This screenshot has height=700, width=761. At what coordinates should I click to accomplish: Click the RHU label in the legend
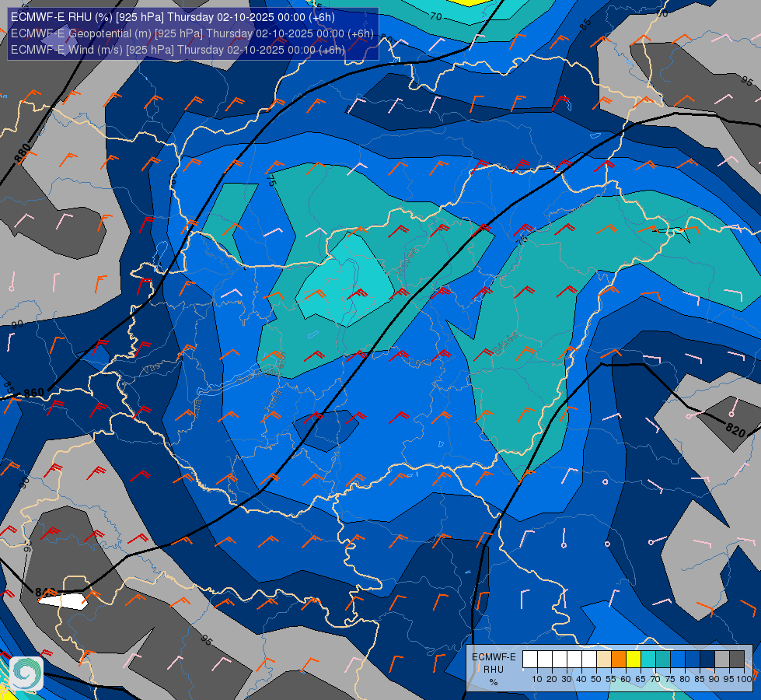pos(494,670)
